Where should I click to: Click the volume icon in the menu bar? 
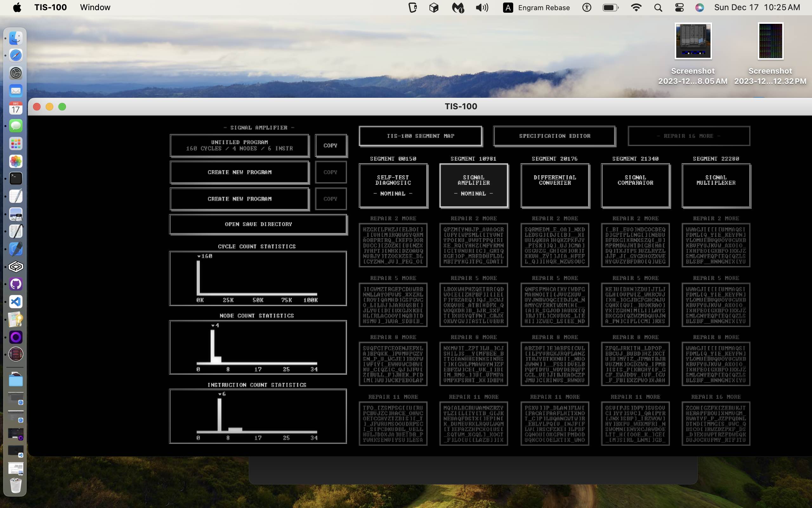point(482,7)
